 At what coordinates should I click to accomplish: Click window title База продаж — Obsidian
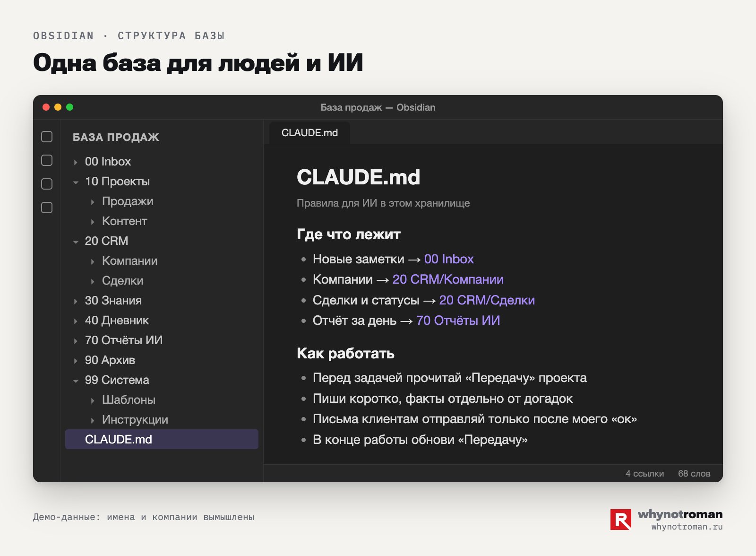(x=378, y=107)
